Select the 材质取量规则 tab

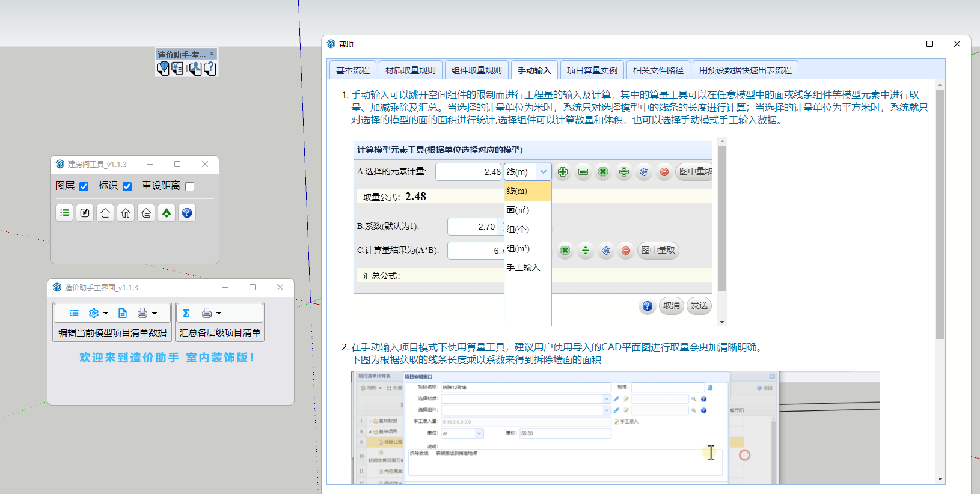[411, 70]
